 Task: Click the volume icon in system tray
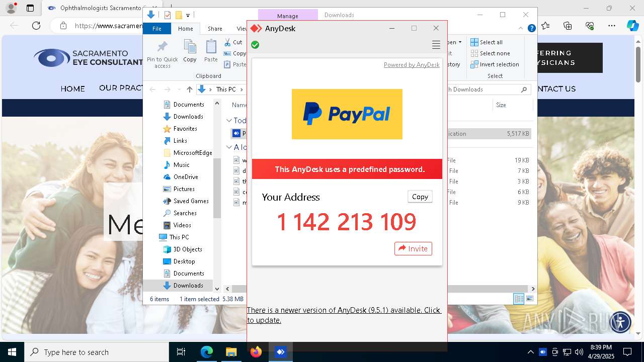[x=579, y=352]
